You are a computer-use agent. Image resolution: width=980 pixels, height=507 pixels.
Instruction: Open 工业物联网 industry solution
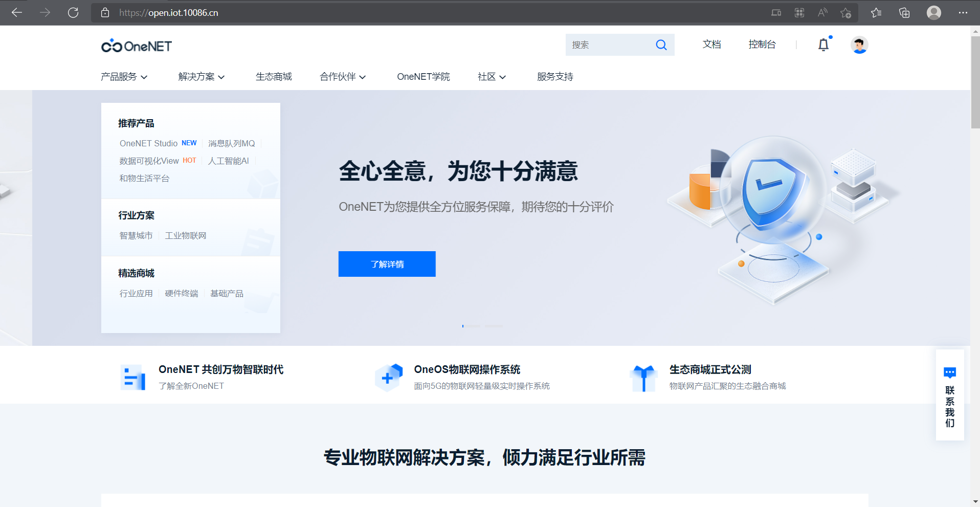point(186,235)
